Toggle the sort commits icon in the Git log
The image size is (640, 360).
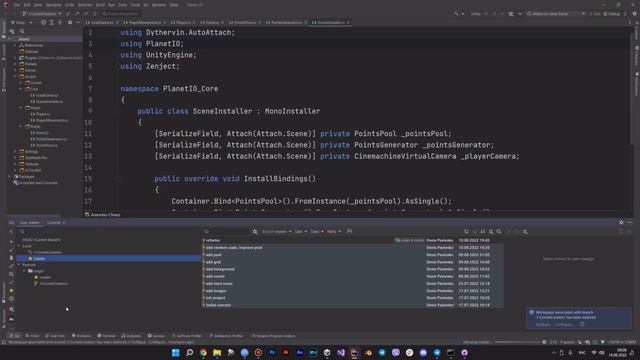coord(483,231)
